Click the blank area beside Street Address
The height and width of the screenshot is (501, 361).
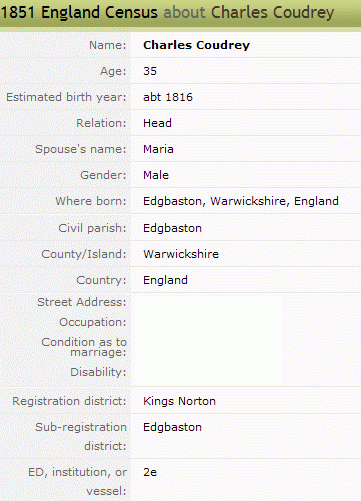207,302
